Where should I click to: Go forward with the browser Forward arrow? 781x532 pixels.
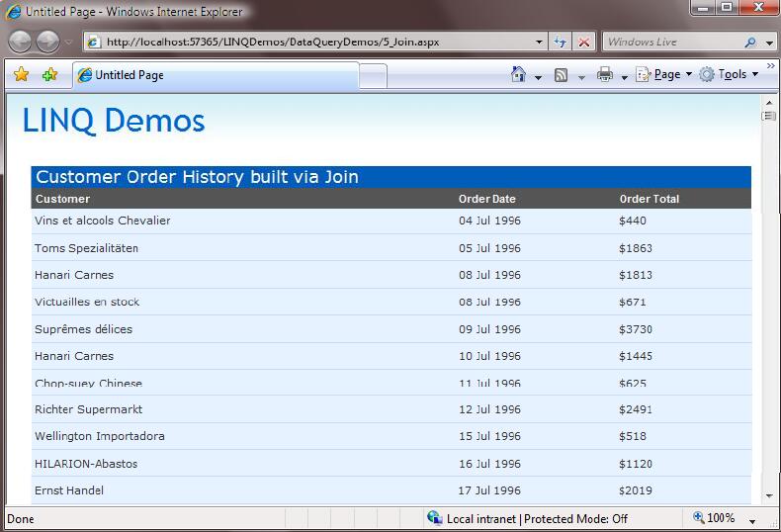(x=47, y=42)
